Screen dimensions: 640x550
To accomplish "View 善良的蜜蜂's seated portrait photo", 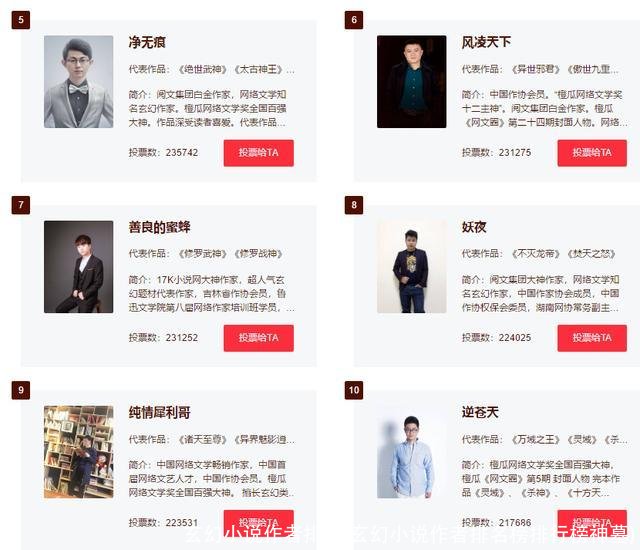I will point(78,267).
